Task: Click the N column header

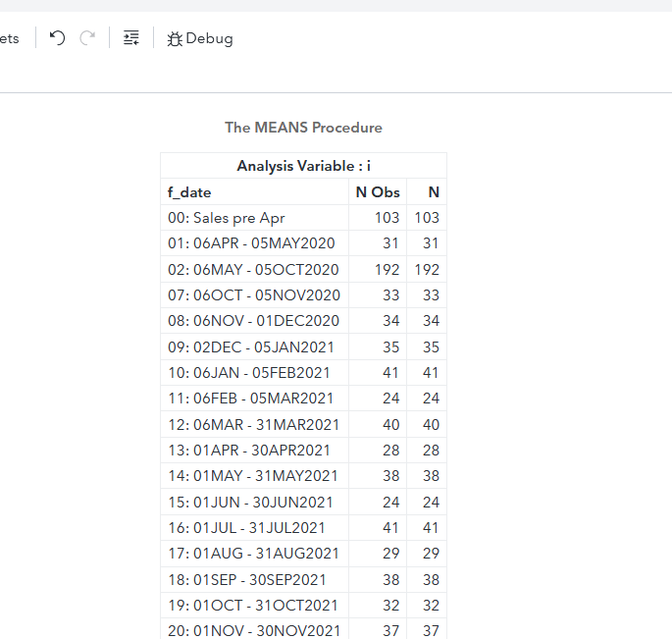Action: click(x=433, y=192)
